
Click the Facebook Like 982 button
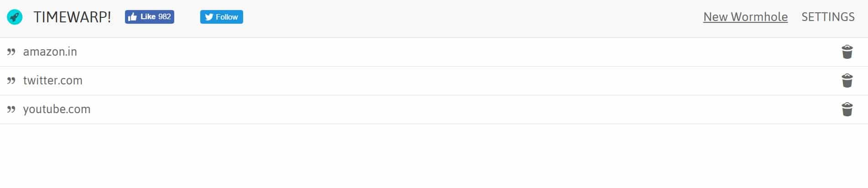tap(150, 17)
